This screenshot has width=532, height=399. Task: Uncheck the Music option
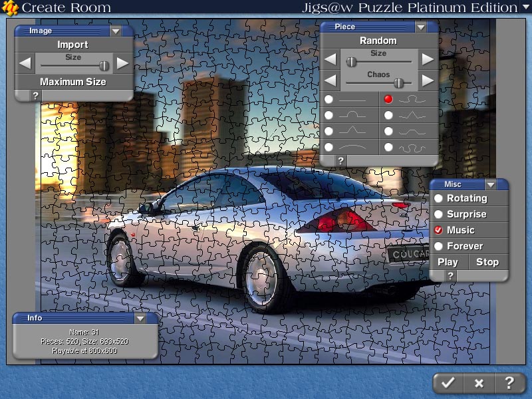[439, 230]
